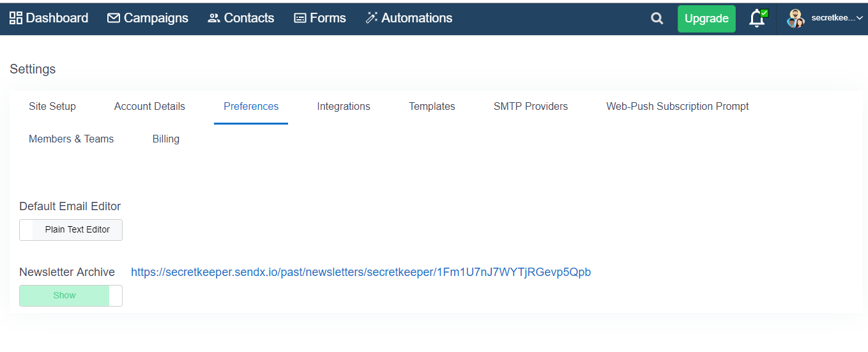Screen dimensions: 868x352
Task: Switch to the Integrations tab
Action: point(344,107)
